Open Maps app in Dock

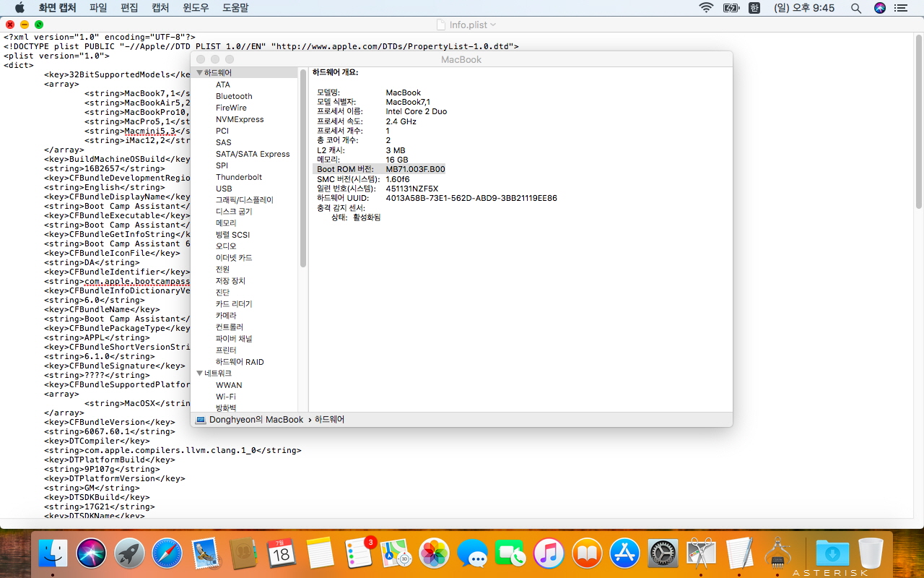click(396, 554)
